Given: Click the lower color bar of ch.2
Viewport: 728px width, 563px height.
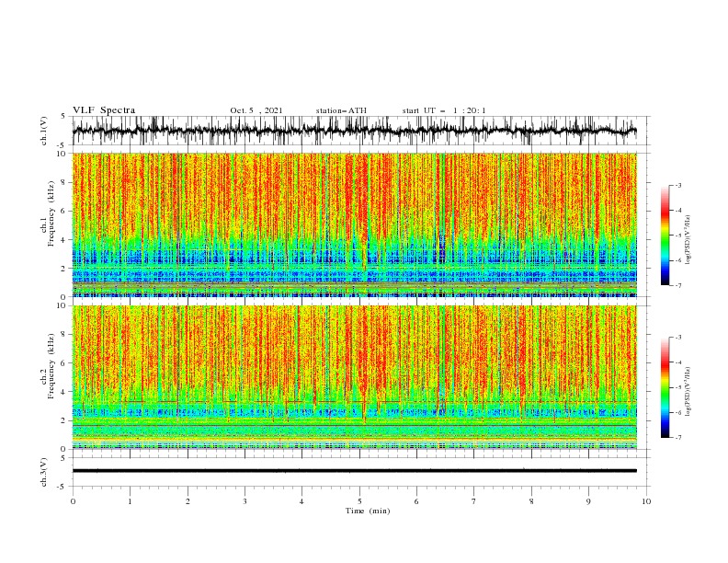Looking at the screenshot, I should (x=665, y=387).
